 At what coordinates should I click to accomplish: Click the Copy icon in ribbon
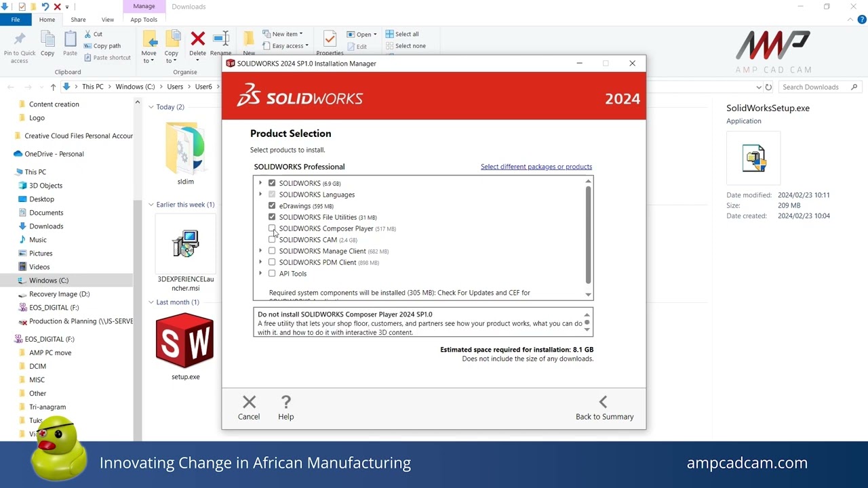pyautogui.click(x=47, y=39)
